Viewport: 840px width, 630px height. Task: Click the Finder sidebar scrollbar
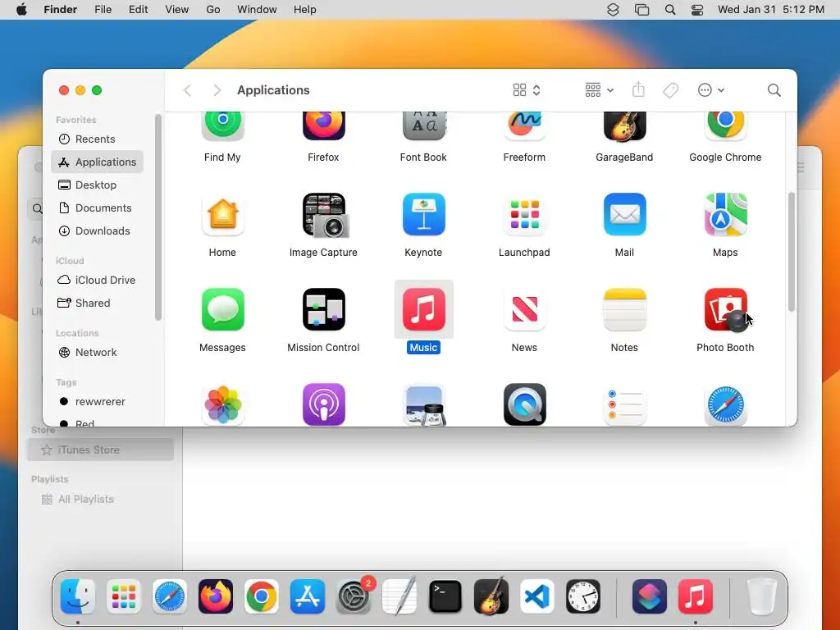pos(158,217)
